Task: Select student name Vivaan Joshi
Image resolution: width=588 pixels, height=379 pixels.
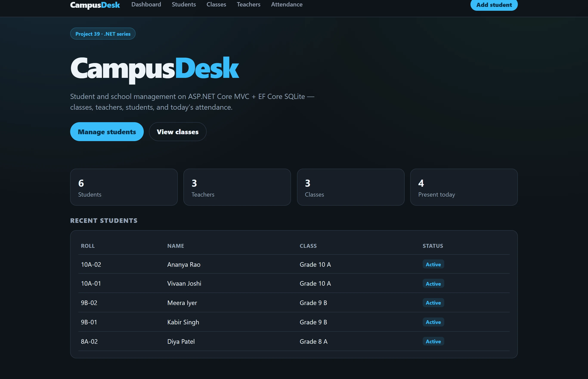Action: pyautogui.click(x=184, y=283)
